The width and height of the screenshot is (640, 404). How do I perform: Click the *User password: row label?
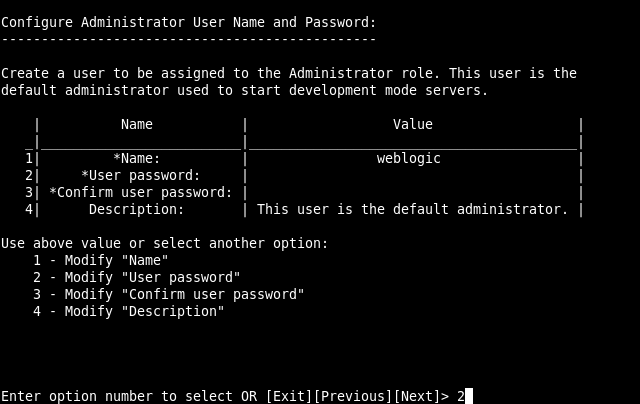141,175
